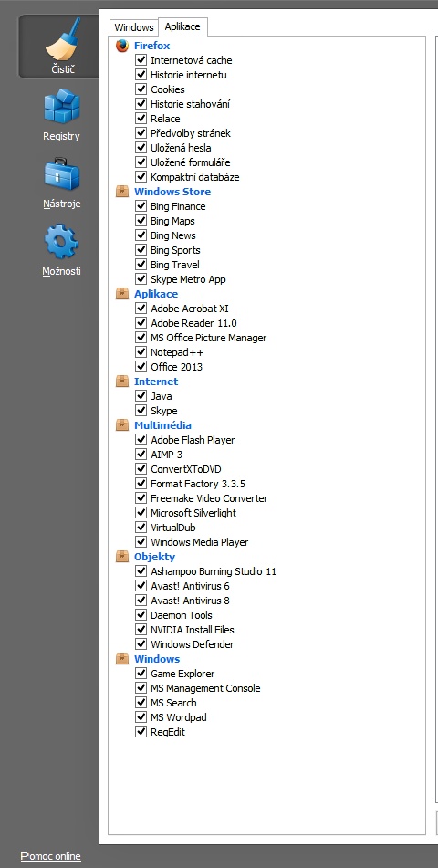
Task: Click the Historie internetu label
Action: [189, 75]
